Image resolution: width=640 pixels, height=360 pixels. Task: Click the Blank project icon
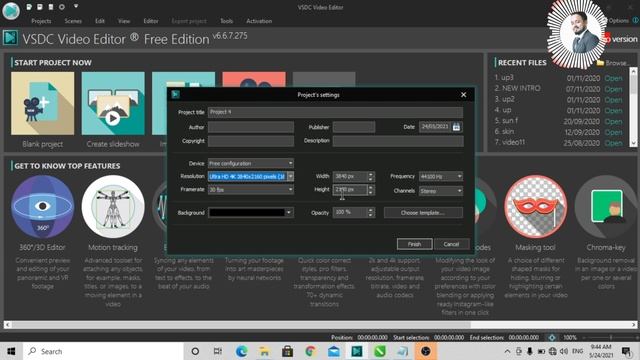pos(42,103)
